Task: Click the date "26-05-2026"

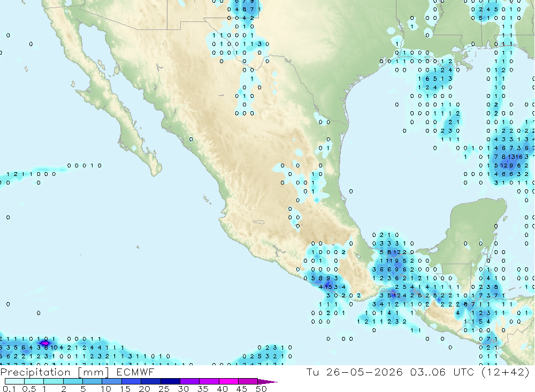Action: [364, 372]
